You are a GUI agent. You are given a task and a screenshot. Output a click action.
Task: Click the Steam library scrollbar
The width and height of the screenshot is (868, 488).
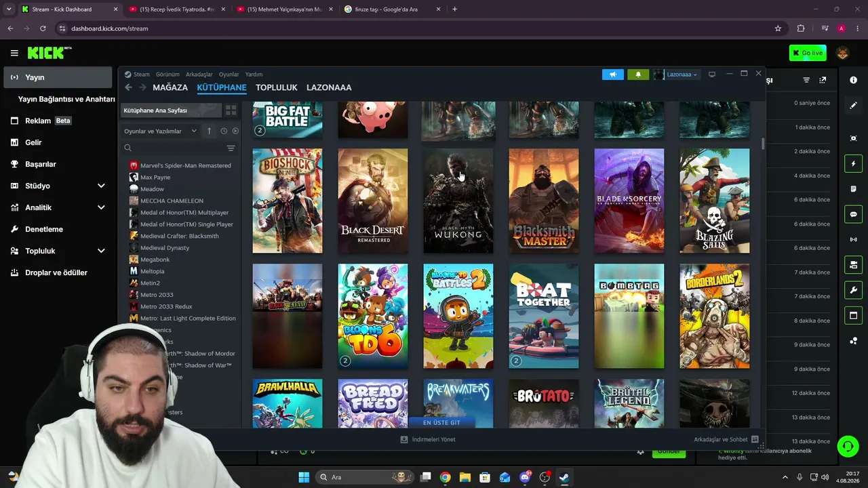(x=763, y=144)
